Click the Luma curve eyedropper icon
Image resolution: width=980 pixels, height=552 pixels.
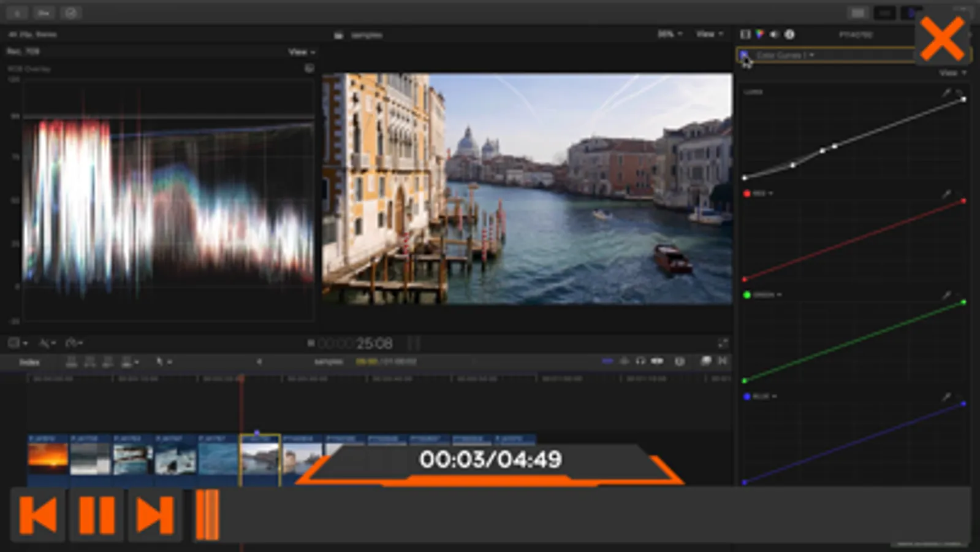[946, 93]
